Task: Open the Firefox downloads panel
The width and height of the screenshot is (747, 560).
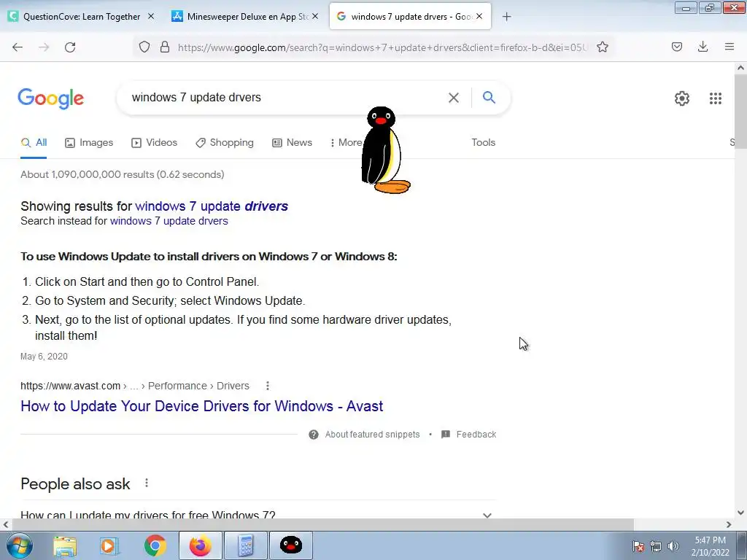Action: tap(703, 47)
